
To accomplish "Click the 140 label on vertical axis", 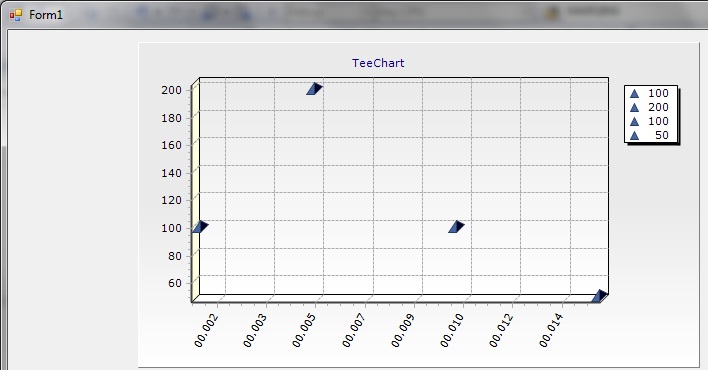I will point(172,173).
